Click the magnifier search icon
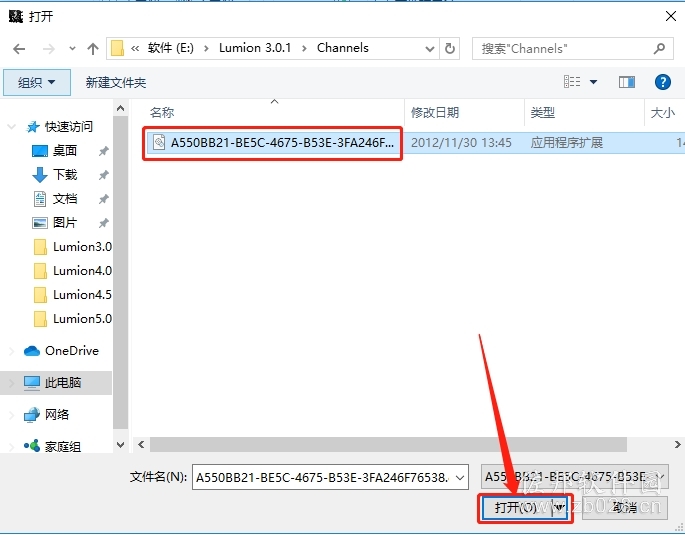685x535 pixels. coord(659,48)
